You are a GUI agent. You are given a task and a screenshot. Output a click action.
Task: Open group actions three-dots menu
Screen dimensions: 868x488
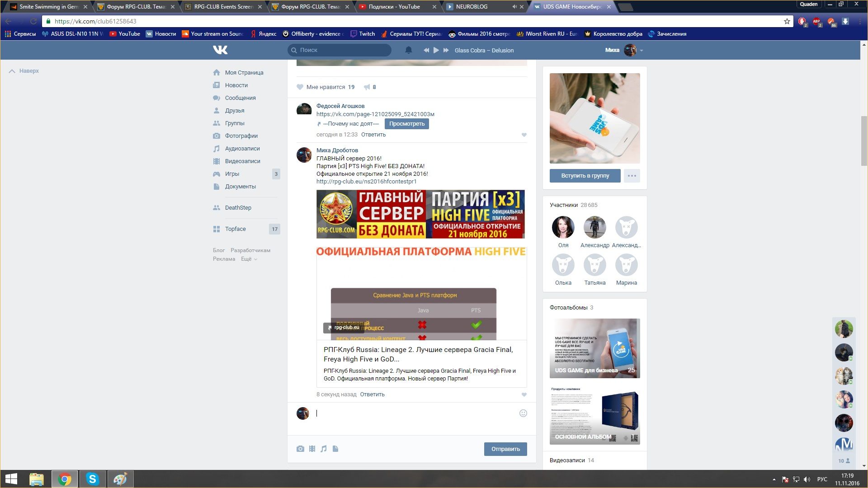point(632,176)
